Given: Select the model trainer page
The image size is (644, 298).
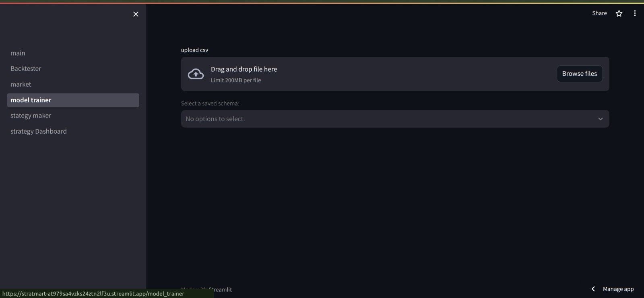Looking at the screenshot, I should pyautogui.click(x=73, y=100).
